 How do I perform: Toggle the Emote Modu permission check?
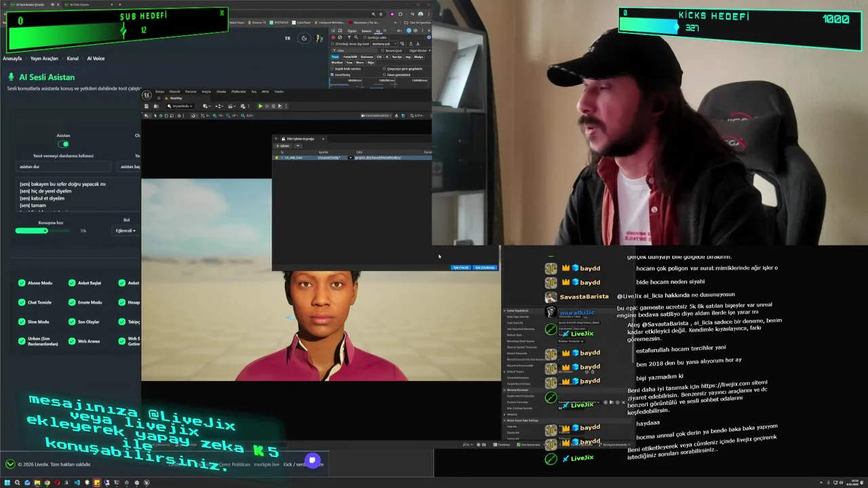tap(72, 302)
